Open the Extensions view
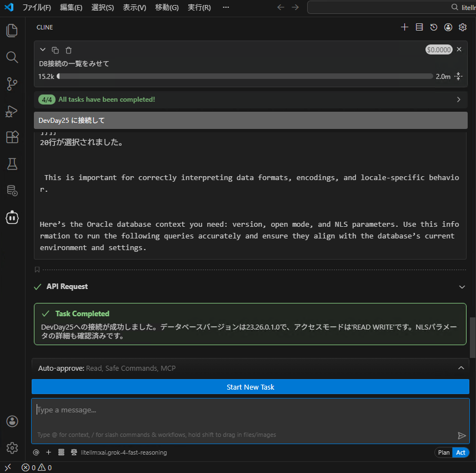The image size is (476, 473). point(12,137)
